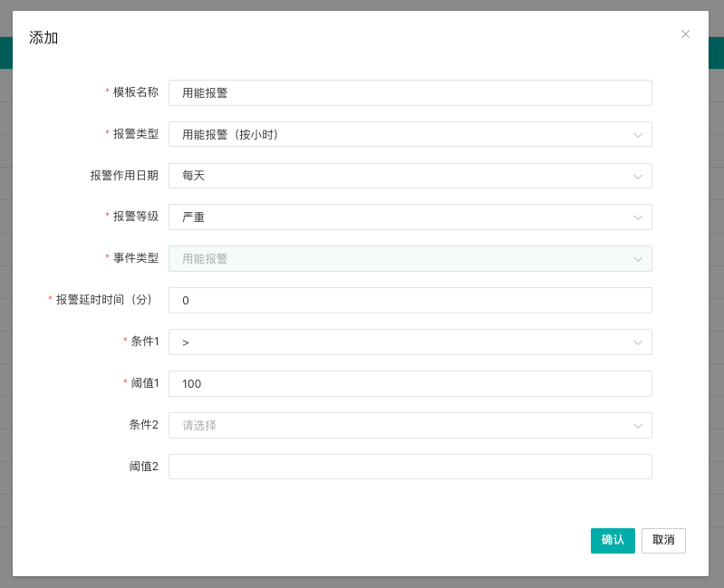724x588 pixels.
Task: Click the chevron arrow in 报警等级 field
Action: 638,217
